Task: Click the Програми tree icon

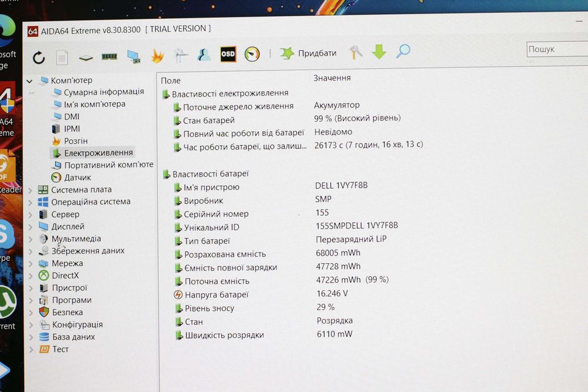Action: pos(44,300)
